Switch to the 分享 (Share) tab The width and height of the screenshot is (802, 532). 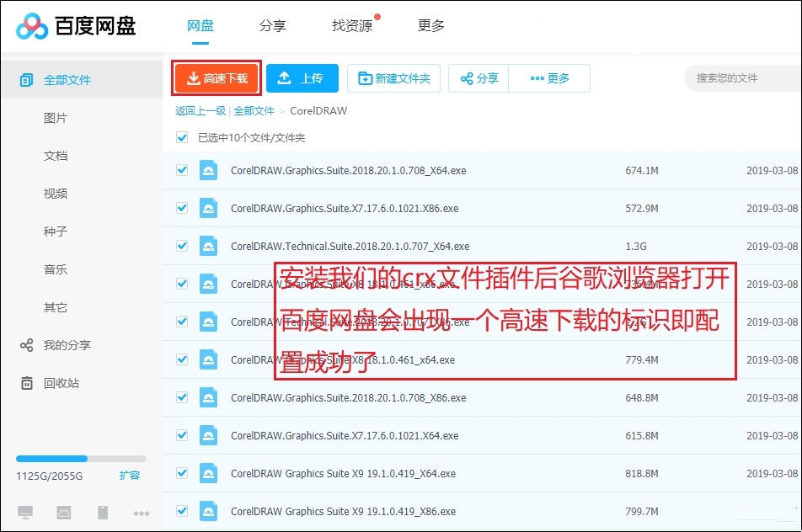(x=273, y=26)
